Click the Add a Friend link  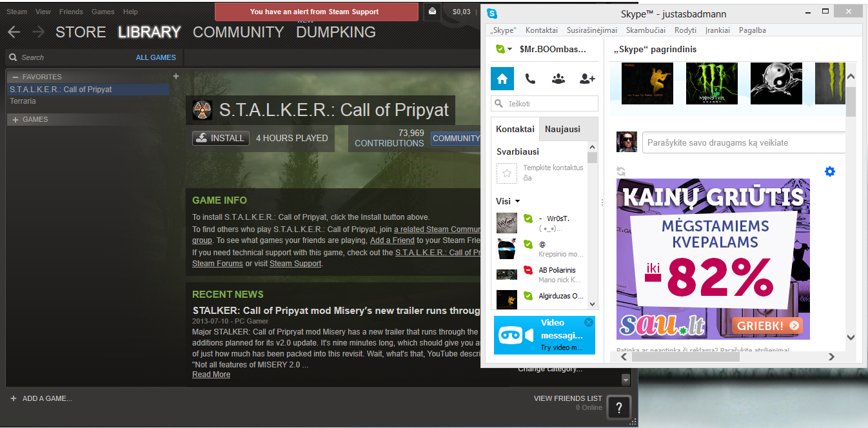(x=392, y=240)
